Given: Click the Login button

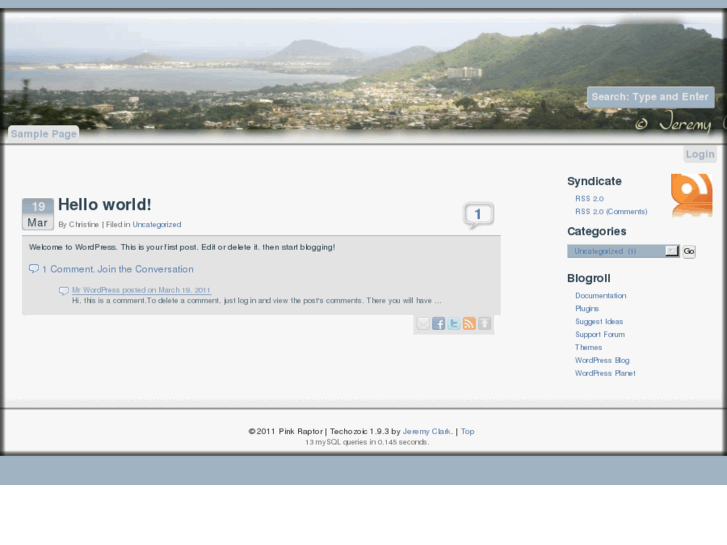Looking at the screenshot, I should click(x=700, y=154).
